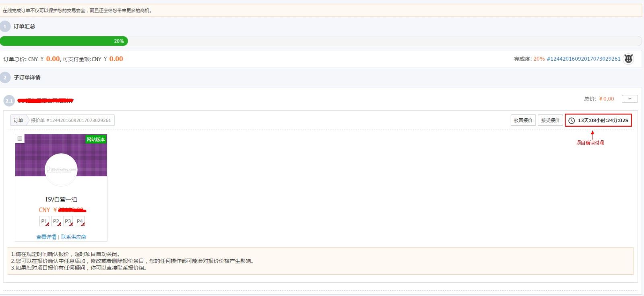Click the 联系供应商 link
644x296 pixels.
coord(74,237)
